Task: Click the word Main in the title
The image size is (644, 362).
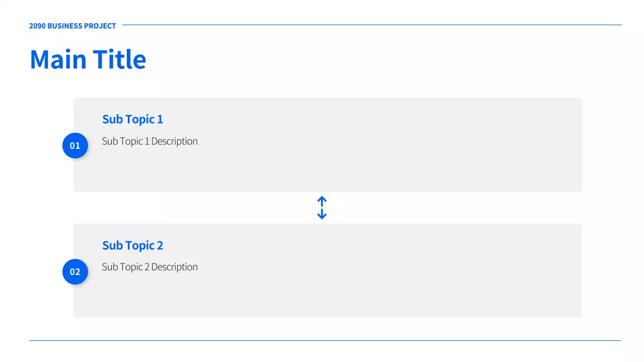Action: tap(58, 59)
